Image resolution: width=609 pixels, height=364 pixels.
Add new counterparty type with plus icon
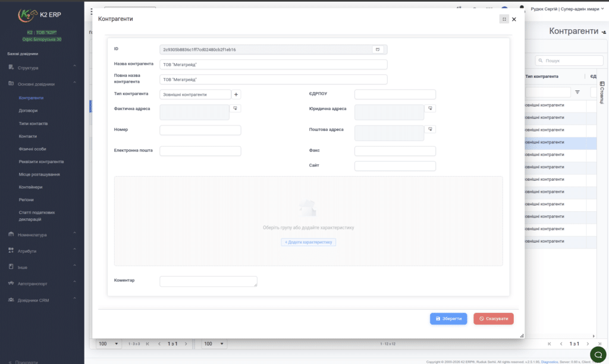tap(236, 95)
